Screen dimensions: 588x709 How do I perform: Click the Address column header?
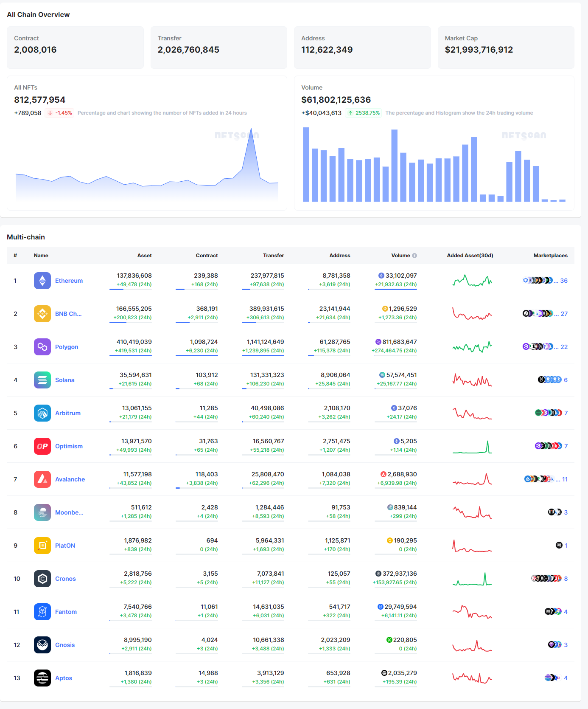pos(340,256)
